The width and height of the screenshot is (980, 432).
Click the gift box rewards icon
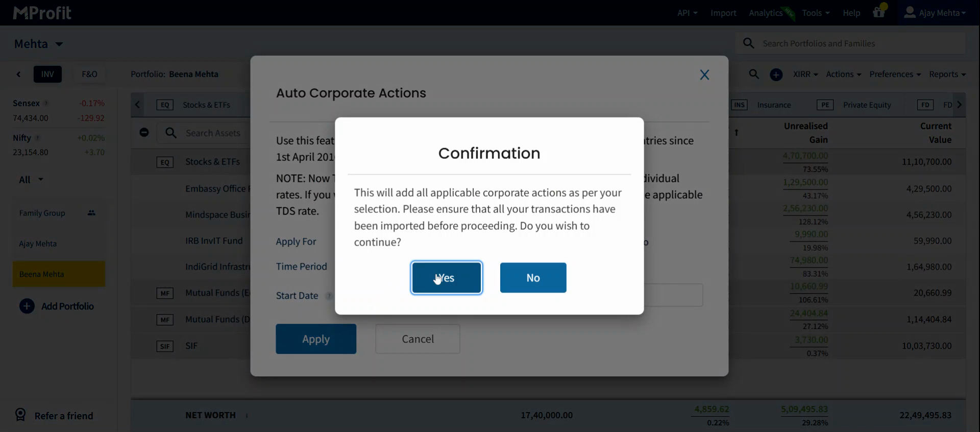(x=878, y=13)
